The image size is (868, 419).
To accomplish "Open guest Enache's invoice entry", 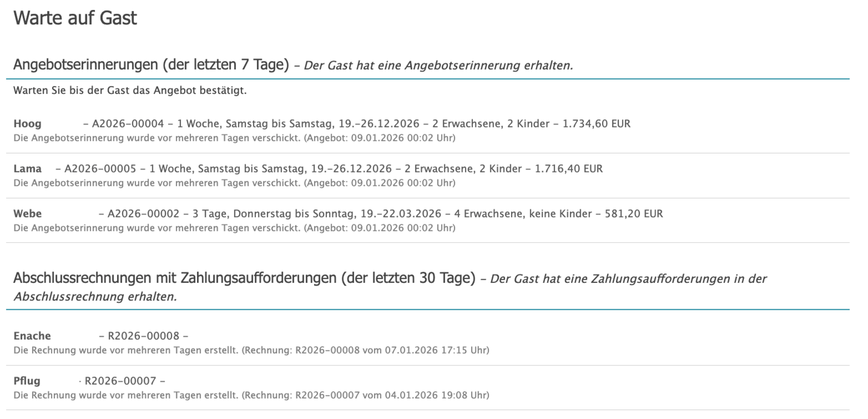I will 32,336.
